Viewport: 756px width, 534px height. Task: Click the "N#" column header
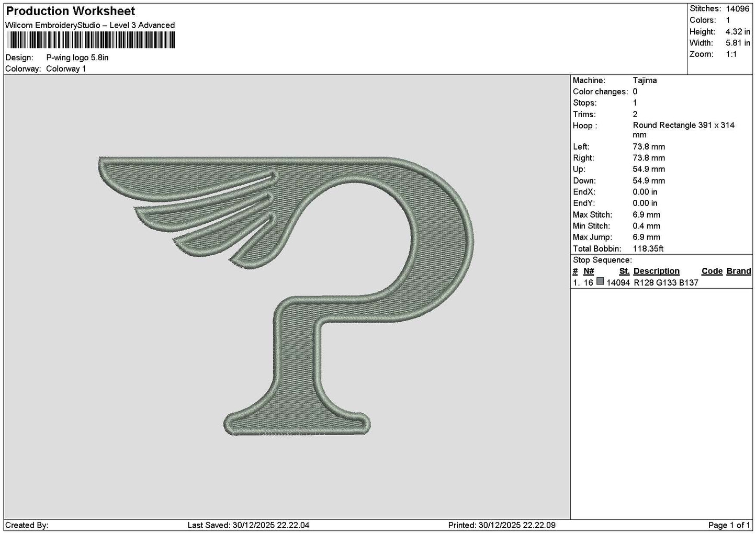(x=589, y=271)
